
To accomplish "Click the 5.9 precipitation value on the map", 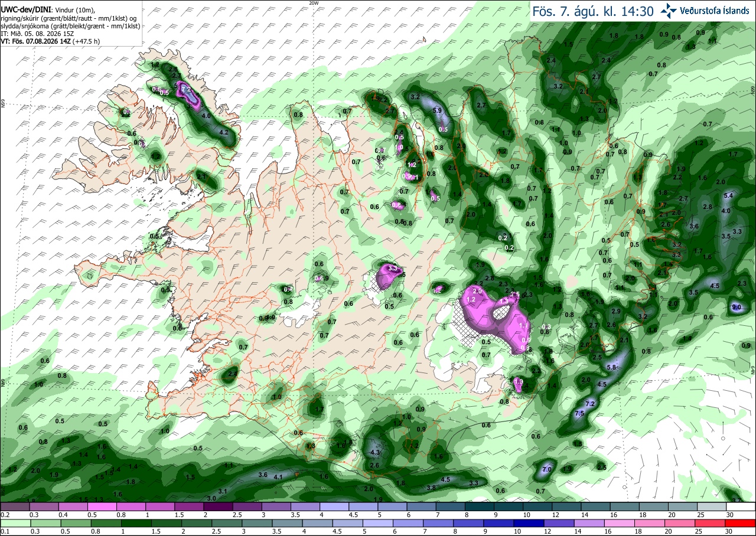I will tap(438, 110).
